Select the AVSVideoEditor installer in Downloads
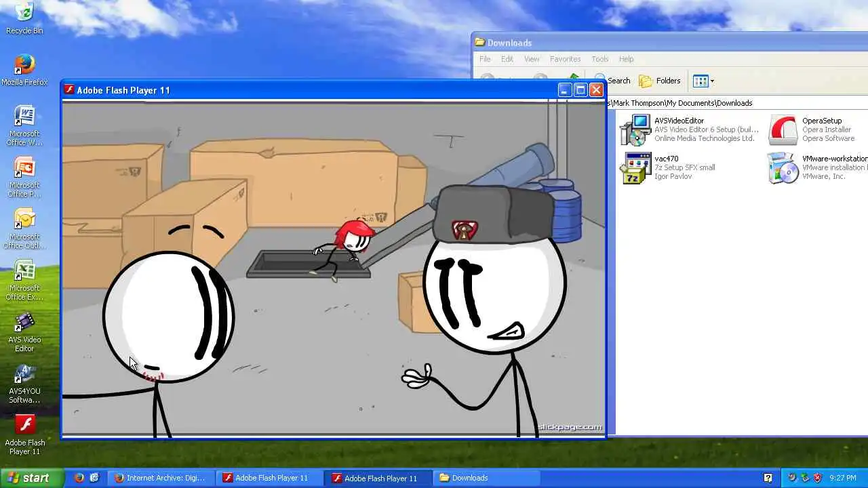This screenshot has height=488, width=868. [690, 129]
